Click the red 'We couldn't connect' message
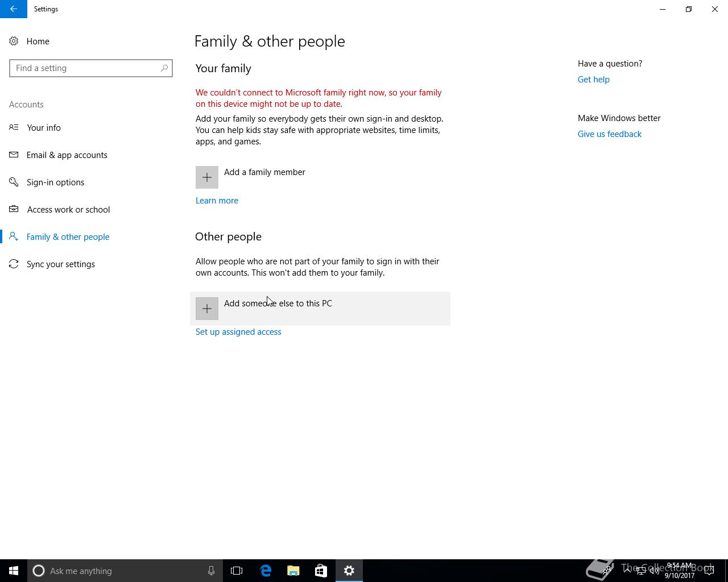The width and height of the screenshot is (728, 582). (x=318, y=98)
